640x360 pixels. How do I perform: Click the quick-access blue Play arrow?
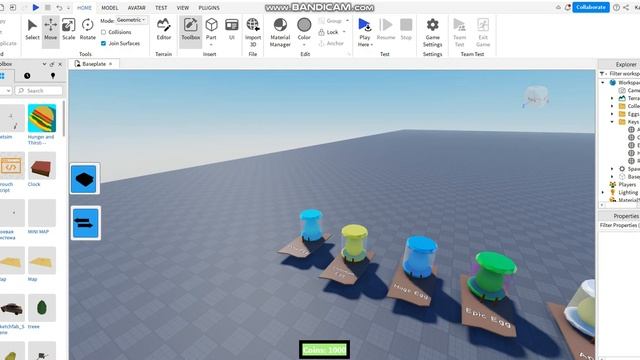point(36,7)
